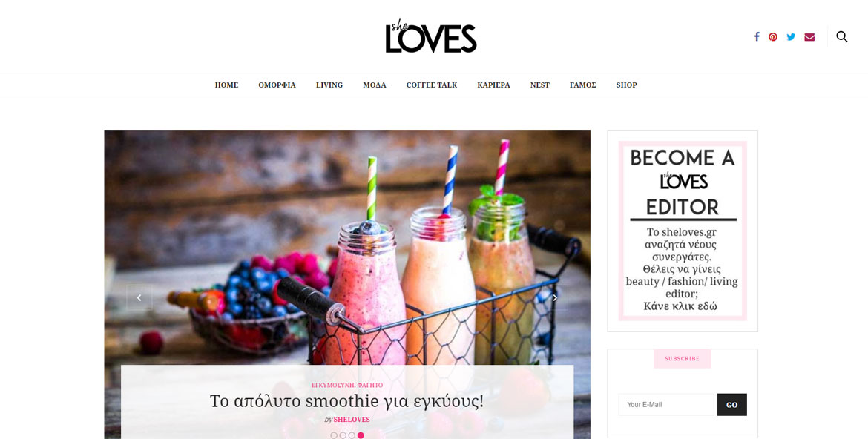
Task: Open the Twitter social icon
Action: (791, 37)
